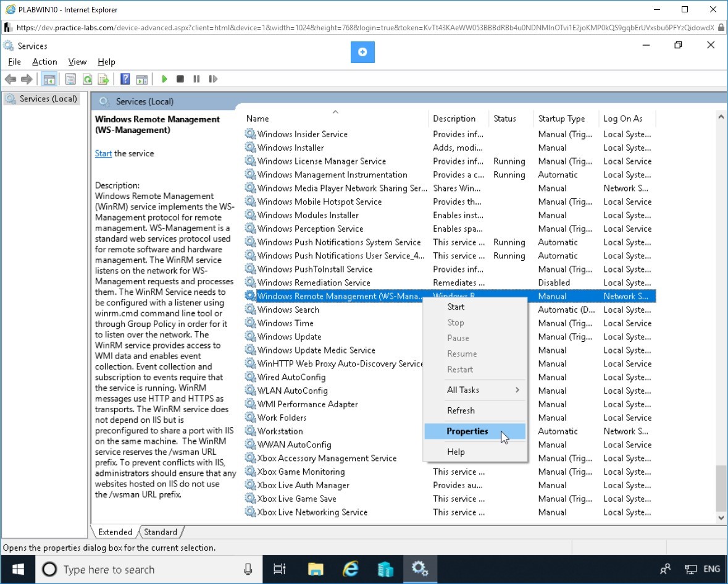This screenshot has height=584, width=728.
Task: Open File Explorer from the taskbar
Action: coord(316,569)
